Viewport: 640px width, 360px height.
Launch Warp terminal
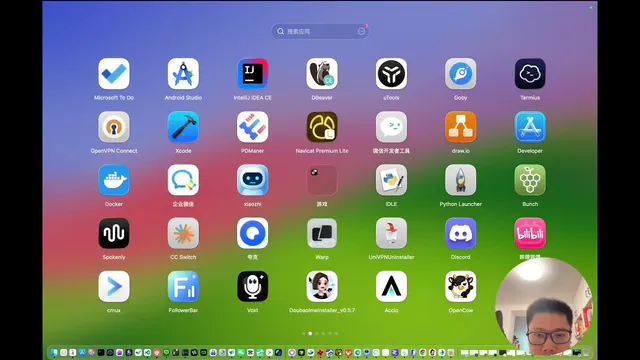pyautogui.click(x=322, y=233)
